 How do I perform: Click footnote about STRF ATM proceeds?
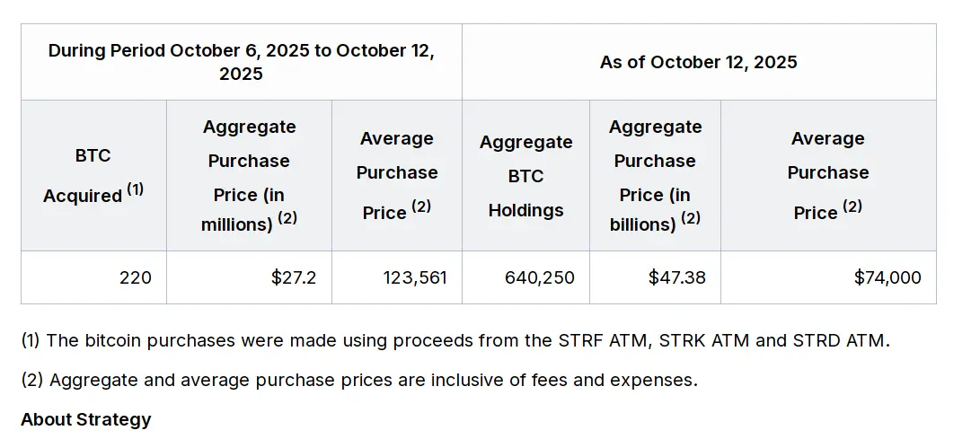[455, 341]
